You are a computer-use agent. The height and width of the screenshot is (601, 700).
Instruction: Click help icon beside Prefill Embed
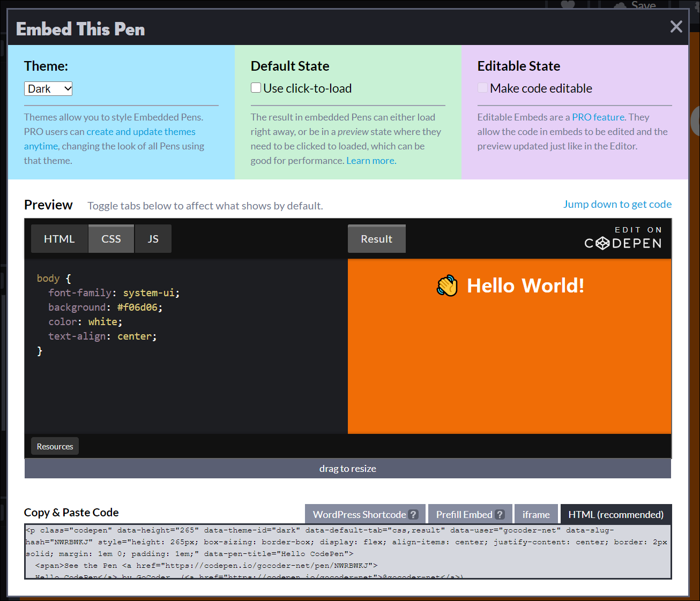(x=500, y=514)
